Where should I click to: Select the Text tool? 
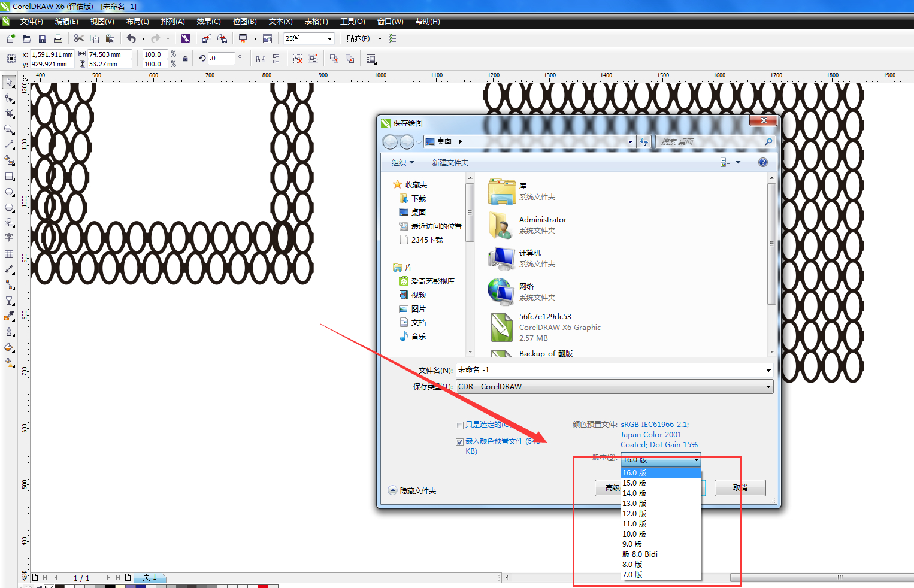(x=10, y=238)
